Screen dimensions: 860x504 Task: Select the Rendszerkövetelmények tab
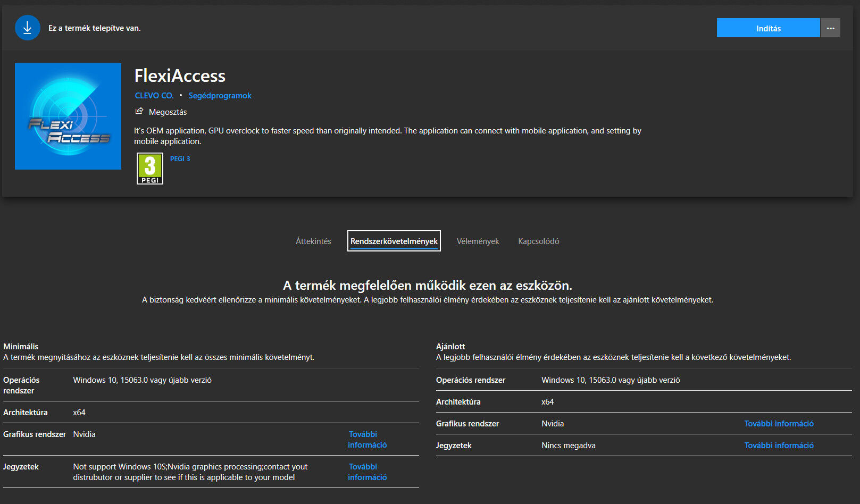394,241
